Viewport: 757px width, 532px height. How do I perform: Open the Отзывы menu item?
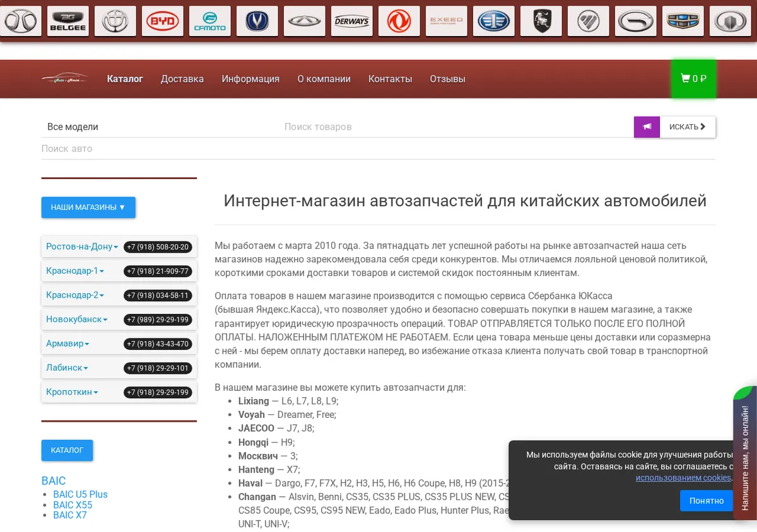click(448, 79)
